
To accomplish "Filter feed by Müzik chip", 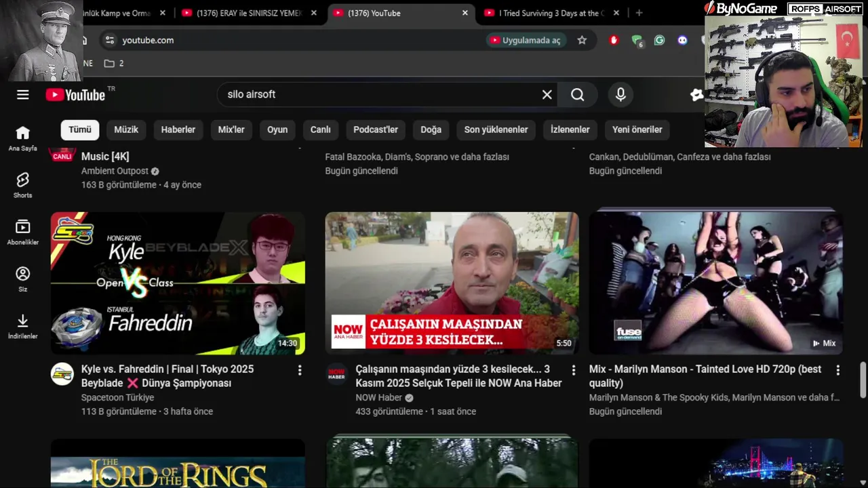I will point(126,129).
